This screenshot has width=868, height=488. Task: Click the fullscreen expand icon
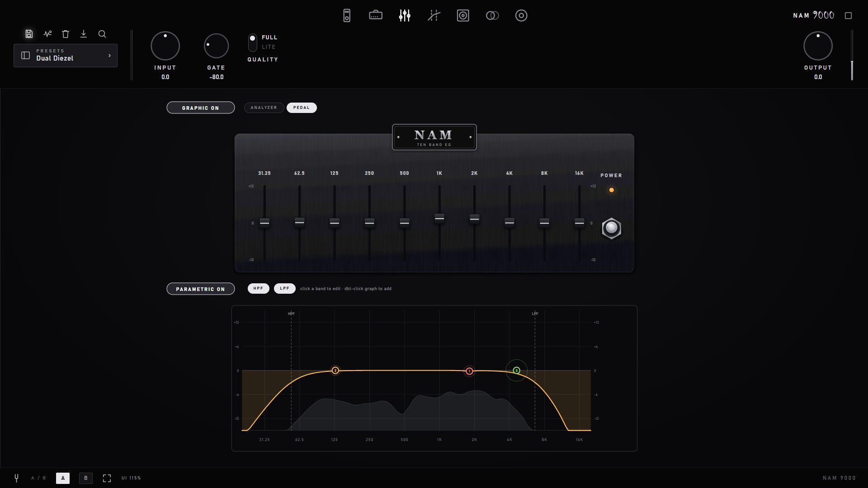[x=107, y=478]
